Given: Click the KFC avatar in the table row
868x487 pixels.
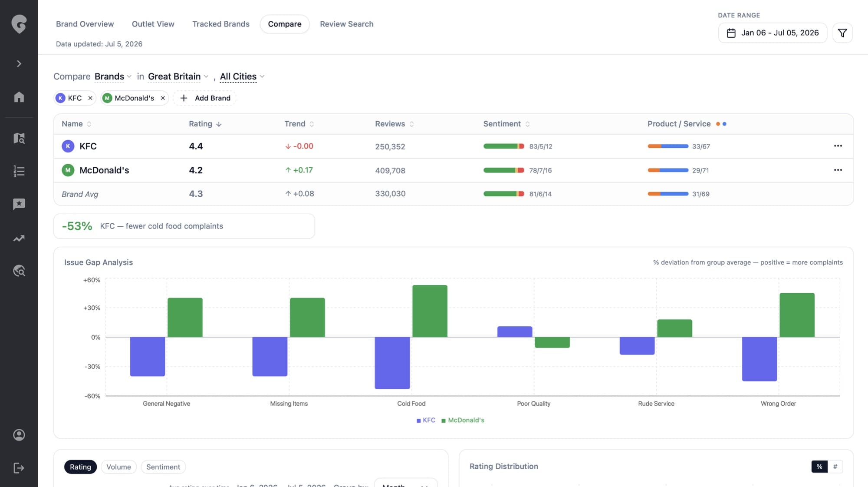Looking at the screenshot, I should (68, 146).
